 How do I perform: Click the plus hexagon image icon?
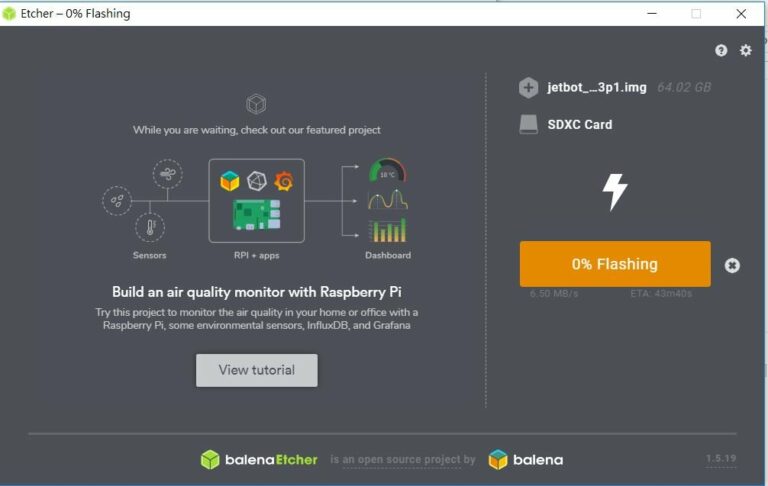pos(528,88)
